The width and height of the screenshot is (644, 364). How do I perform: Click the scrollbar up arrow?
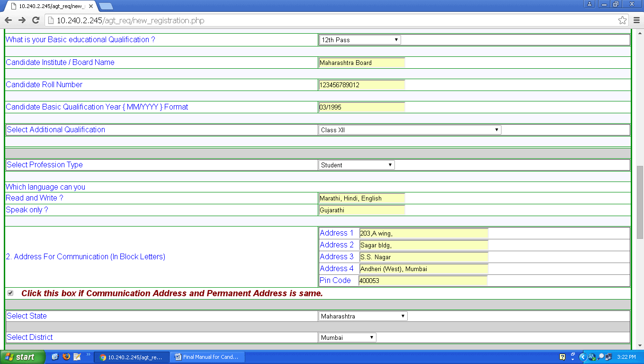(640, 34)
